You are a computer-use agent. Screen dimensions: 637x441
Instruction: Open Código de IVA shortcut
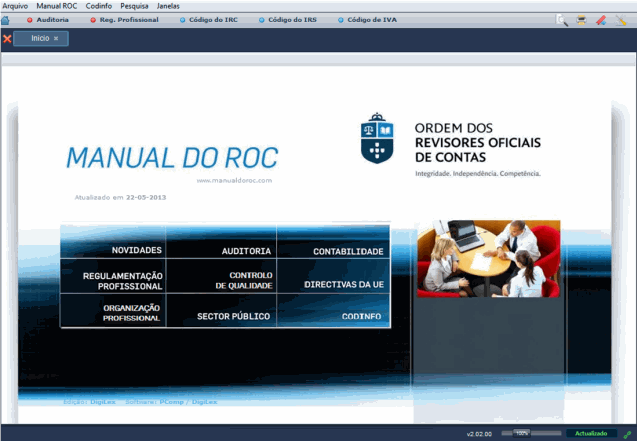[x=368, y=19]
